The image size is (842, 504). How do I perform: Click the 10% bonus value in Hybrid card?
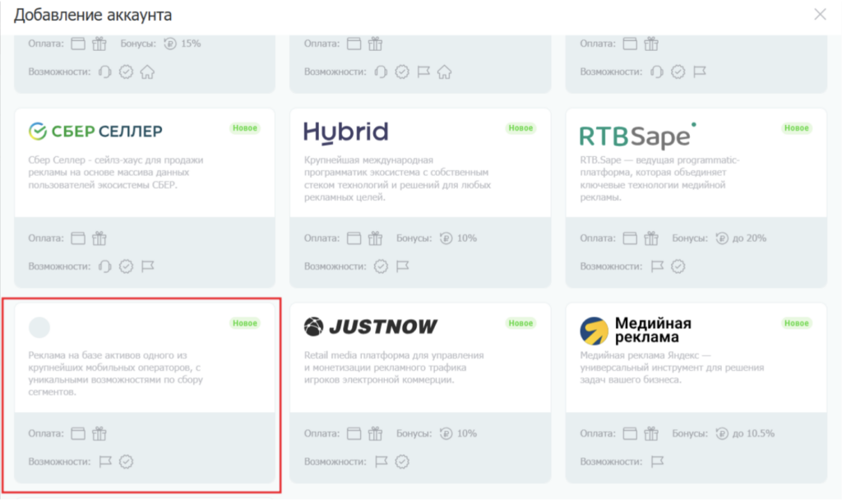tap(467, 238)
